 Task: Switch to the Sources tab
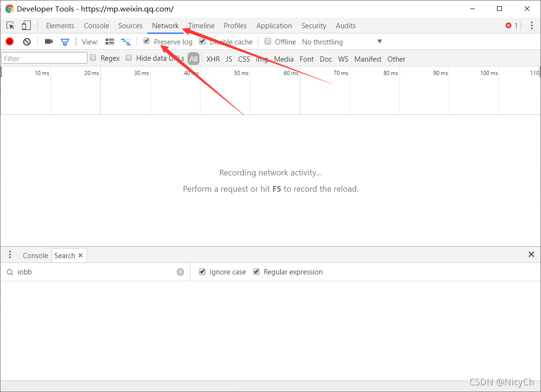pyautogui.click(x=131, y=26)
